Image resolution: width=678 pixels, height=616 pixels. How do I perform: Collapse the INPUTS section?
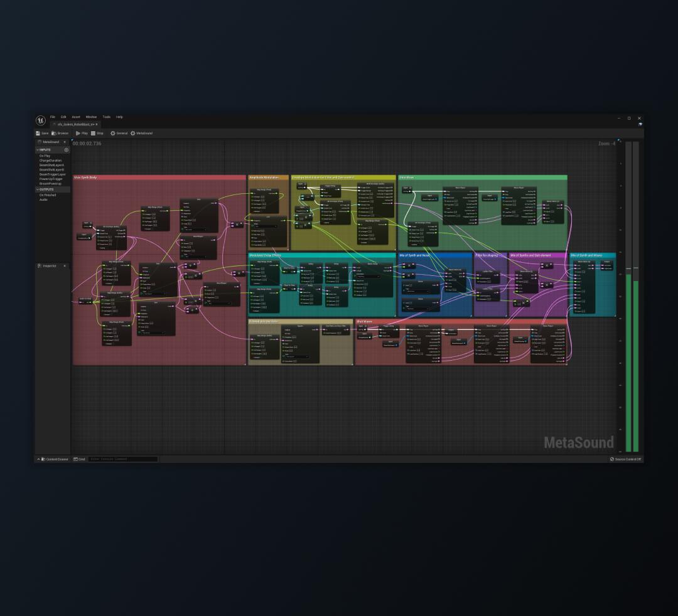[x=38, y=150]
